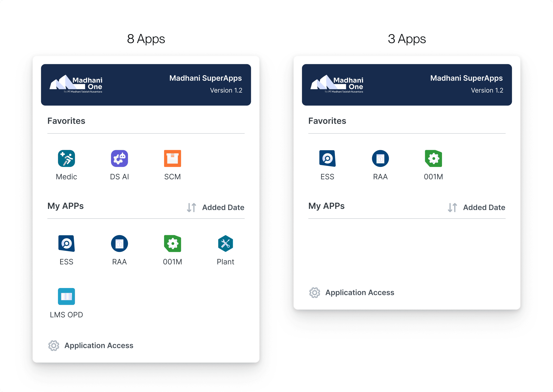Open 001M app in 3 Apps panel Favorites
This screenshot has width=553, height=392.
pos(433,159)
